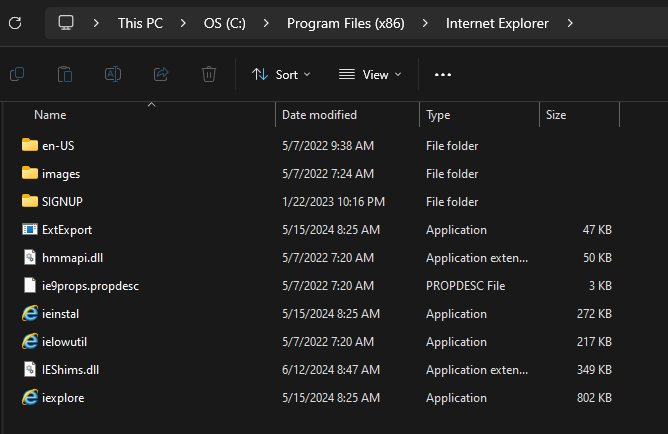Select the ie9props.propdesc file icon

(x=30, y=285)
